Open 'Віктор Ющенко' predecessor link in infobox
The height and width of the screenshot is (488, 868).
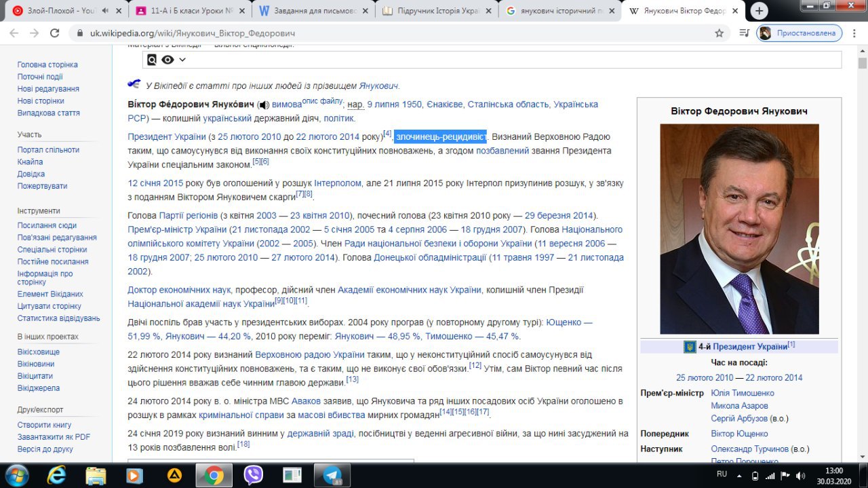[x=740, y=434]
